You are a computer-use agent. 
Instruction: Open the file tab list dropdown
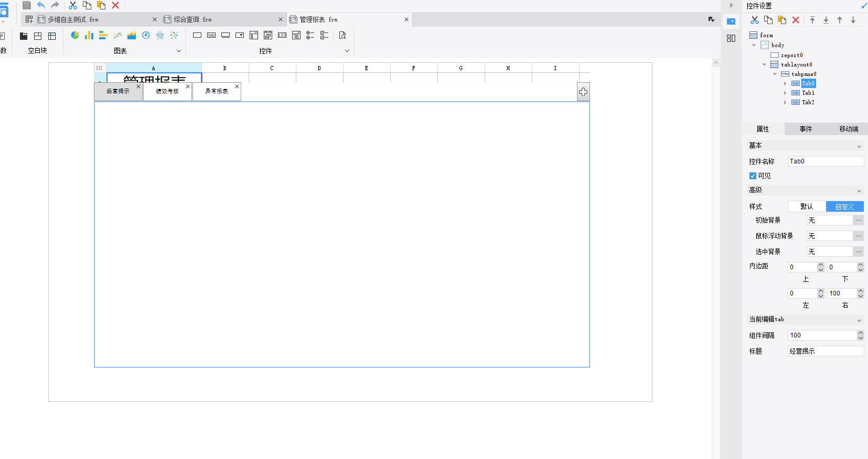click(x=712, y=19)
